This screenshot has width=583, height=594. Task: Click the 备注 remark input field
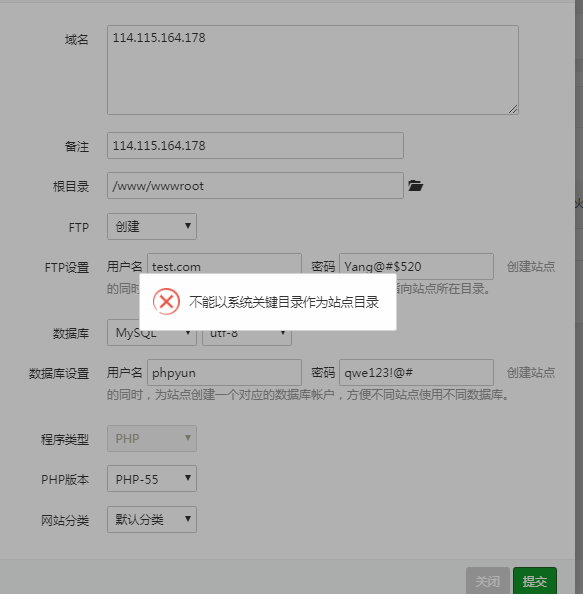click(255, 145)
